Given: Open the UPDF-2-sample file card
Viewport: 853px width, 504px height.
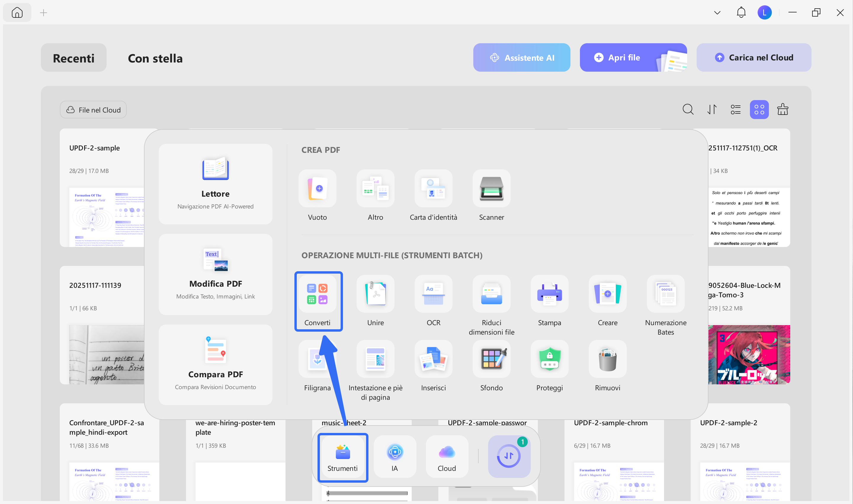Looking at the screenshot, I should click(x=102, y=187).
